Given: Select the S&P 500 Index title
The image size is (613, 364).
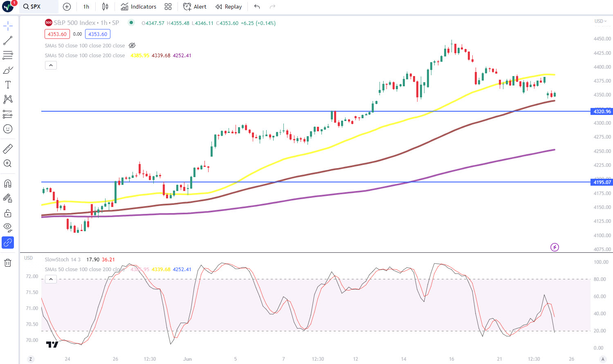Looking at the screenshot, I should coord(74,22).
